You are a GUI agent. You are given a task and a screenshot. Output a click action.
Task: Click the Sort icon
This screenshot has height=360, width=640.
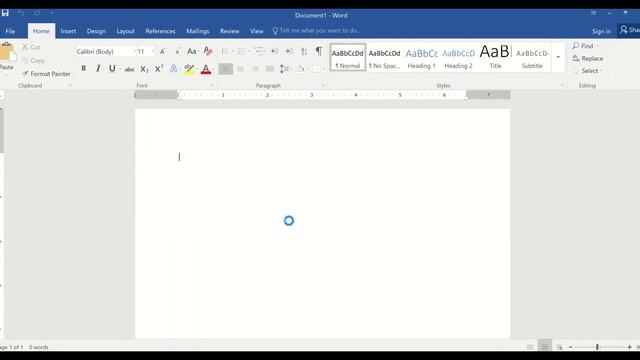click(304, 51)
